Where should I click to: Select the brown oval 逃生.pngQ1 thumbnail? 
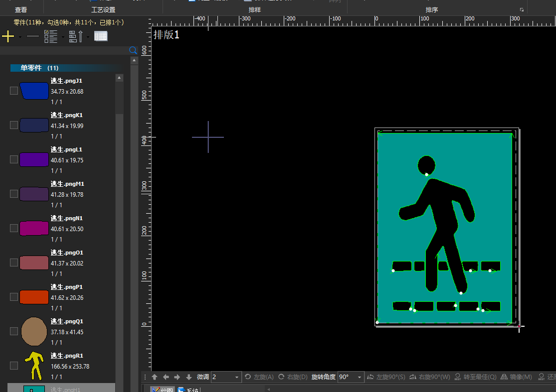34,331
